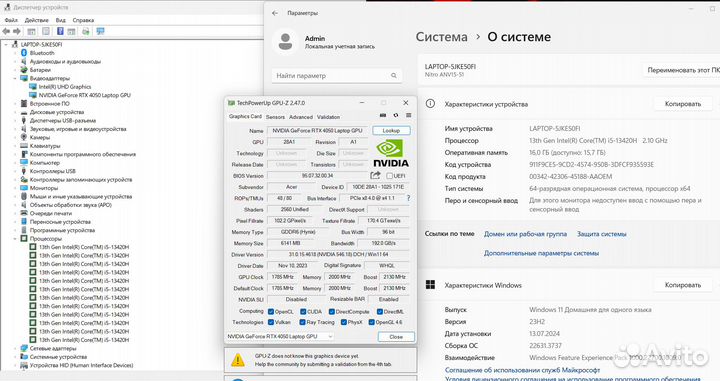Click the Найти параметр search field

(337, 75)
